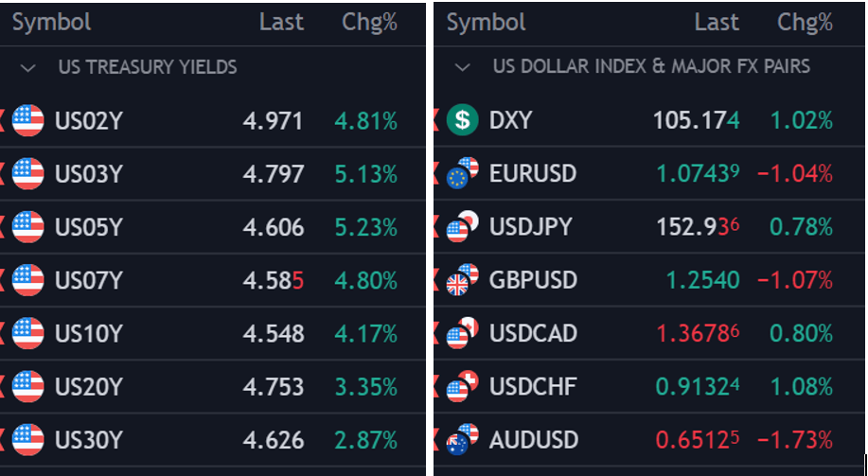Select the US10Y watchlist row
The height and width of the screenshot is (476, 868).
[x=213, y=333]
